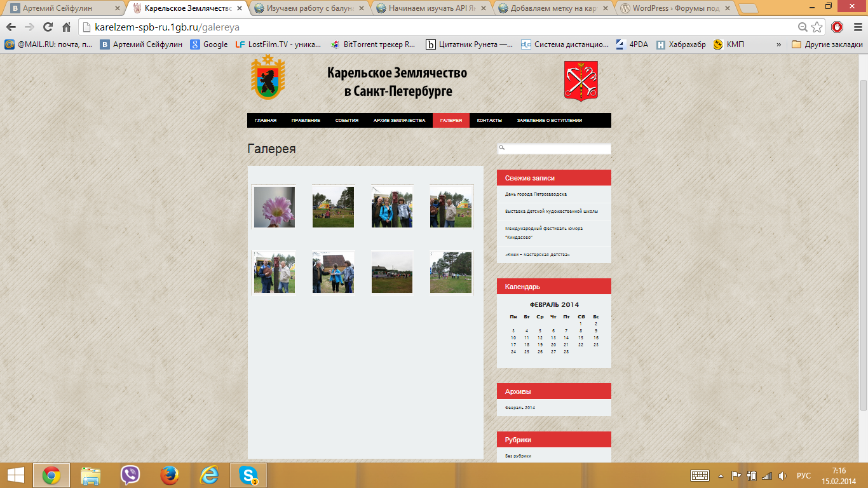
Task: Bookmark this page with the star icon
Action: (x=817, y=27)
